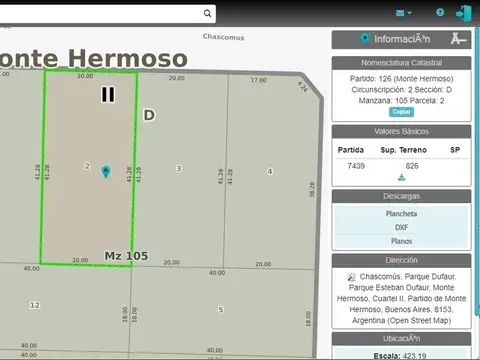The height and width of the screenshot is (360, 480).
Task: Click the download icon under Partida values
Action: click(x=402, y=177)
